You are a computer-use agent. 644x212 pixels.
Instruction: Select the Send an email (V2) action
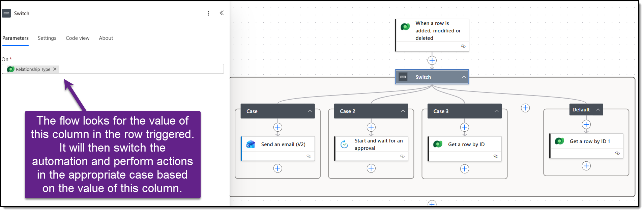283,144
